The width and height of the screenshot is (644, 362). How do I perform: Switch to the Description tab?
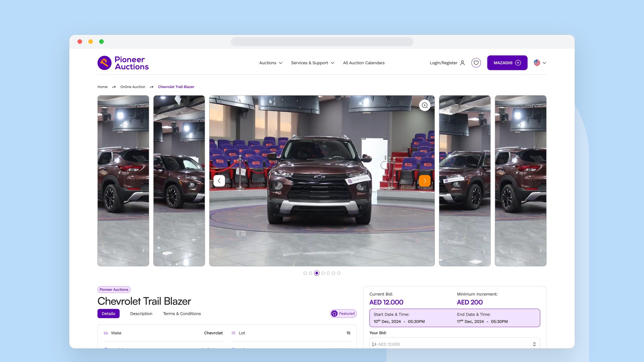141,314
